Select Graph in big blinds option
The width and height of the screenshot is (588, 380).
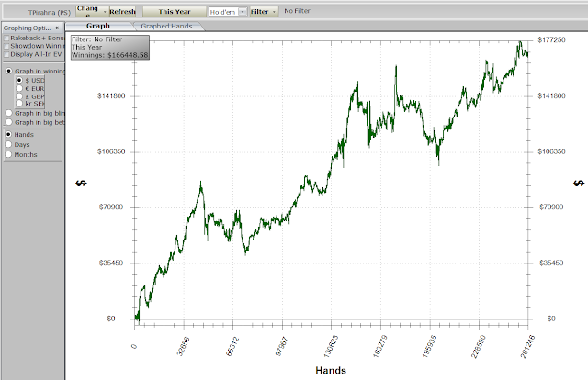click(x=9, y=113)
